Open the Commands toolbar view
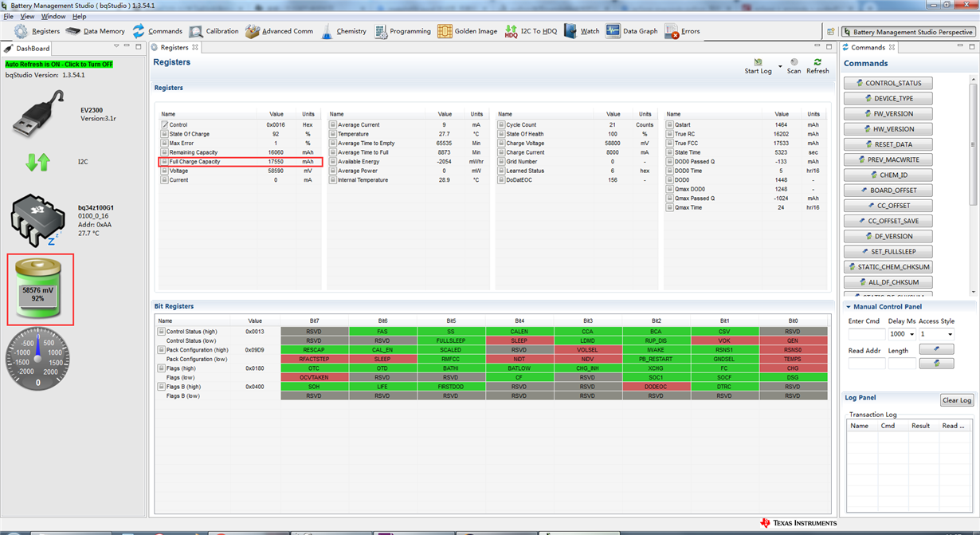The height and width of the screenshot is (535, 980). [x=157, y=31]
